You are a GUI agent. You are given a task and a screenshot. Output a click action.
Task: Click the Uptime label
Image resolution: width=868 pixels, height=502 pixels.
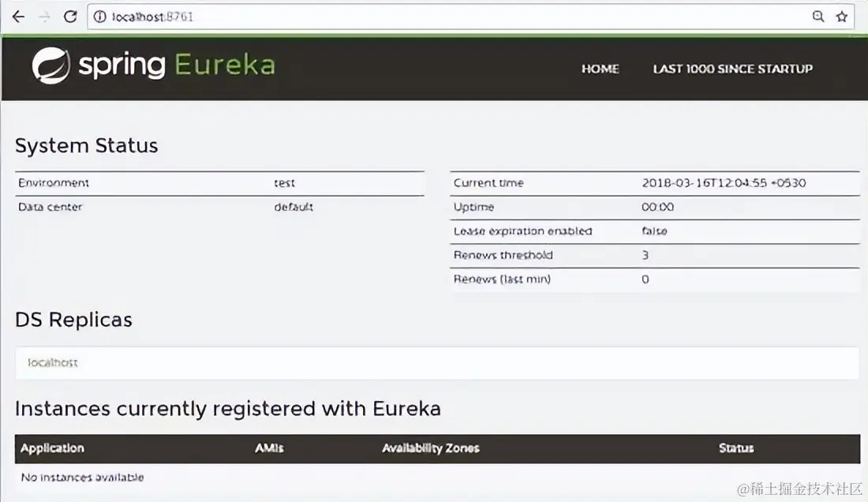click(x=473, y=207)
